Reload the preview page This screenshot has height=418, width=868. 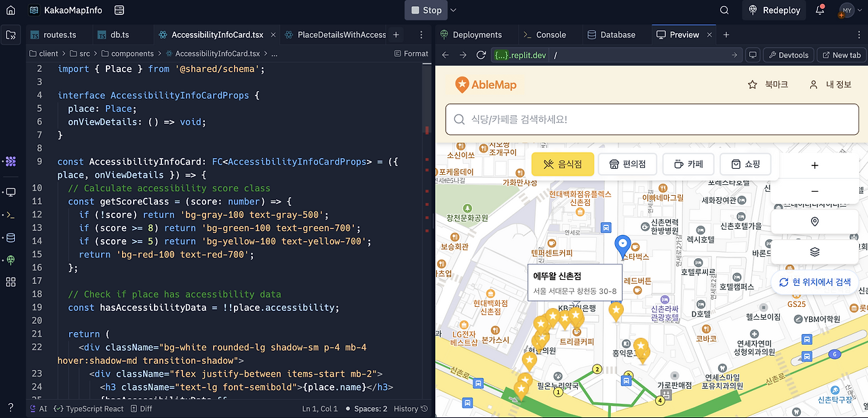tap(481, 55)
